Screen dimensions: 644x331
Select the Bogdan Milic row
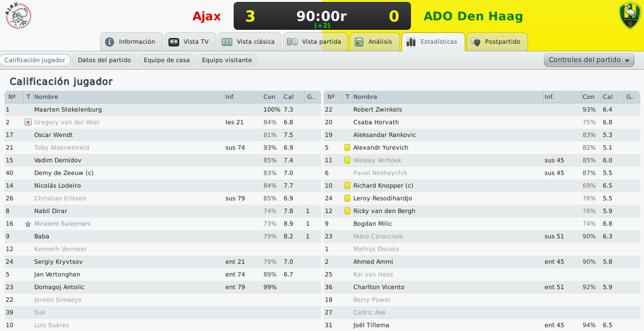pyautogui.click(x=482, y=224)
